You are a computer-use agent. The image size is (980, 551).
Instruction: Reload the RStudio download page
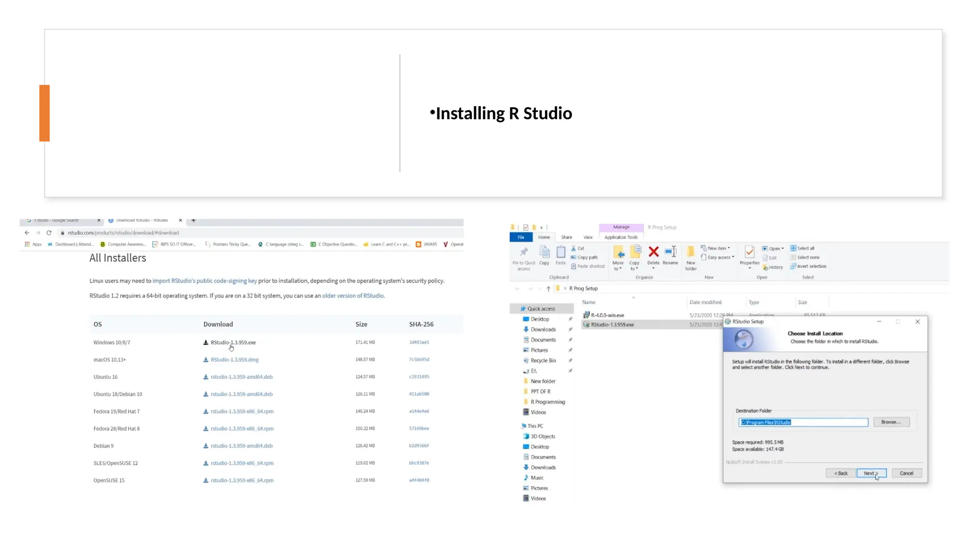coord(49,233)
